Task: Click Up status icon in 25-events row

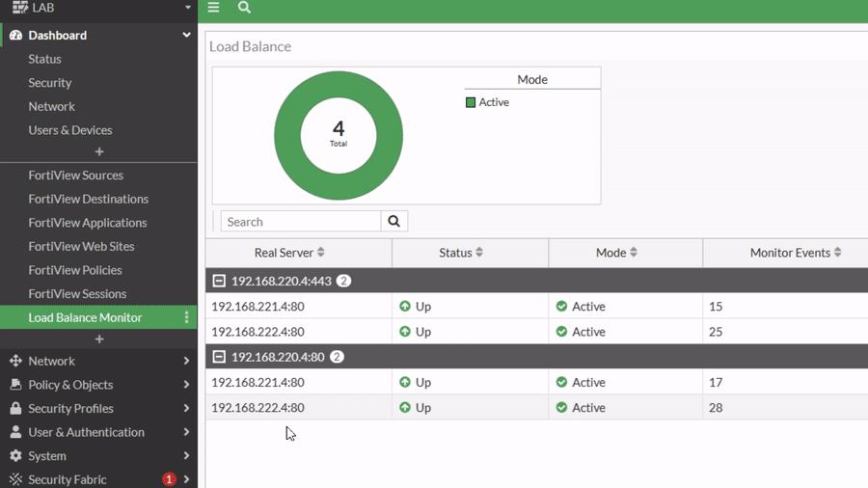Action: click(x=405, y=332)
